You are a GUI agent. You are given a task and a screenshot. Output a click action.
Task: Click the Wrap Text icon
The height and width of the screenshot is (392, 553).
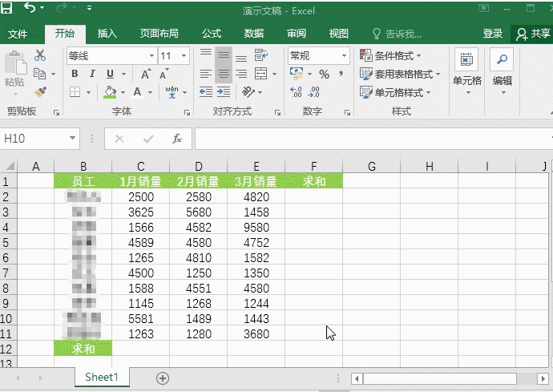[261, 55]
